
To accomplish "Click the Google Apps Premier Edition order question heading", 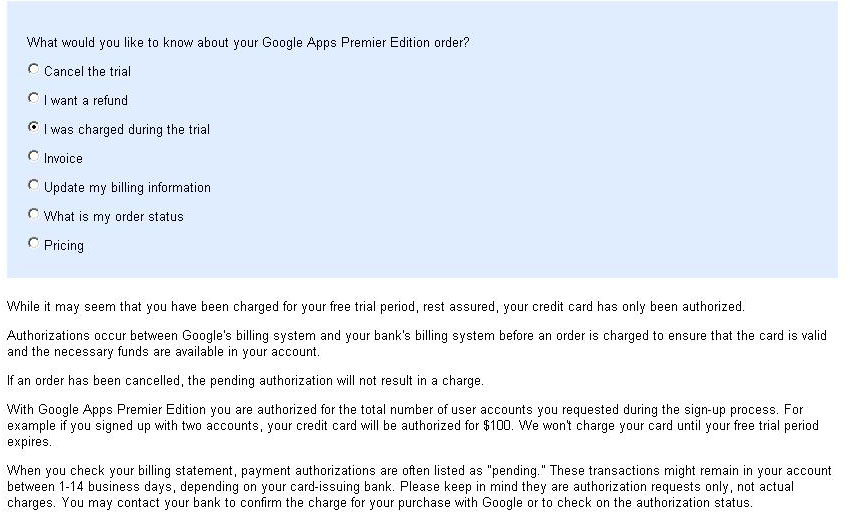I will click(x=248, y=43).
